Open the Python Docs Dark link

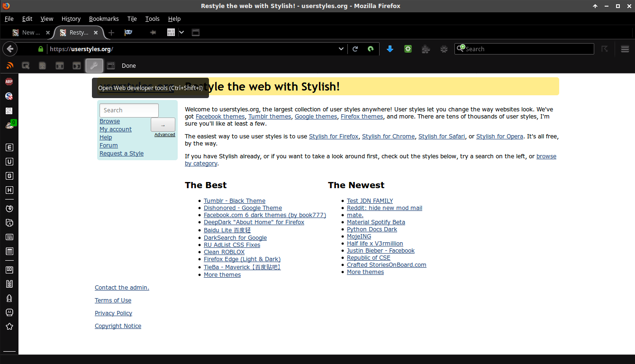[372, 229]
